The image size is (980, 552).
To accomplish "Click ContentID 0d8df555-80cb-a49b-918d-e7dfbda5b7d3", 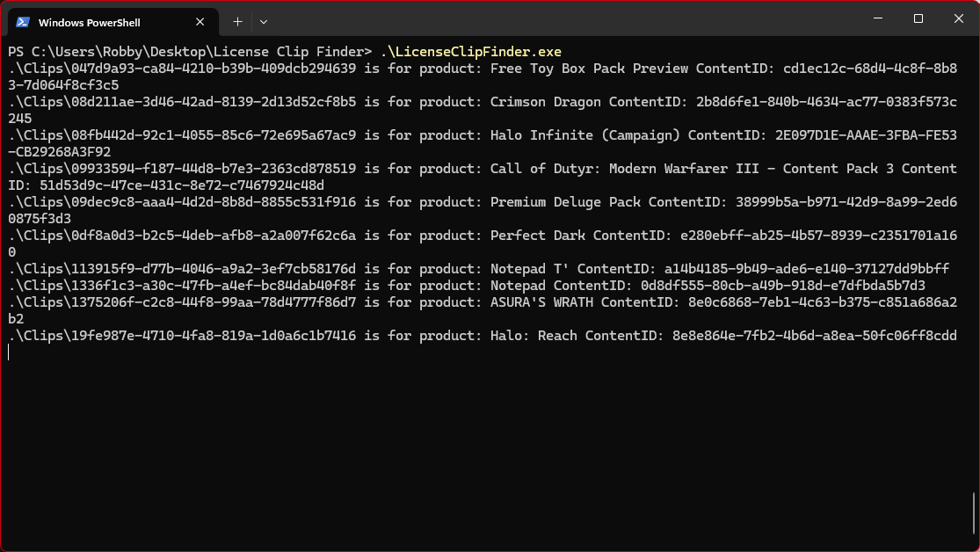I will (783, 286).
